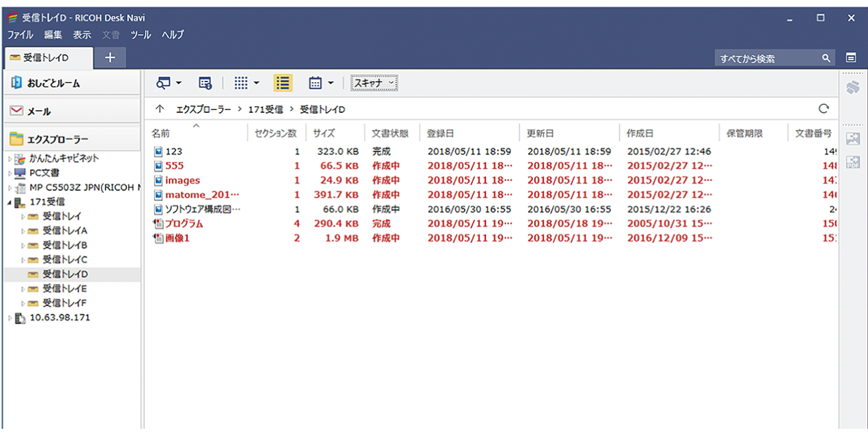Select 受信トレイE in the tree

tap(65, 288)
